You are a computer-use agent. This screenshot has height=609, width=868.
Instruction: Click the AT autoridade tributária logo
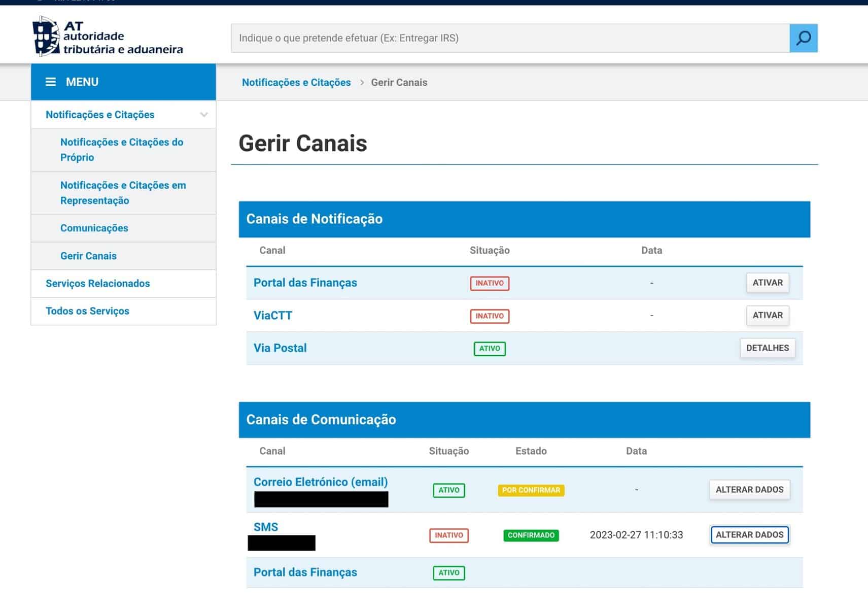[108, 37]
